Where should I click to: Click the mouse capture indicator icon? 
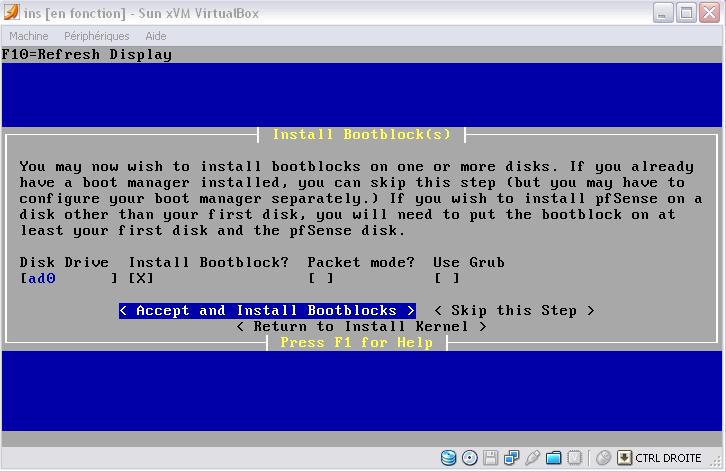tap(602, 458)
